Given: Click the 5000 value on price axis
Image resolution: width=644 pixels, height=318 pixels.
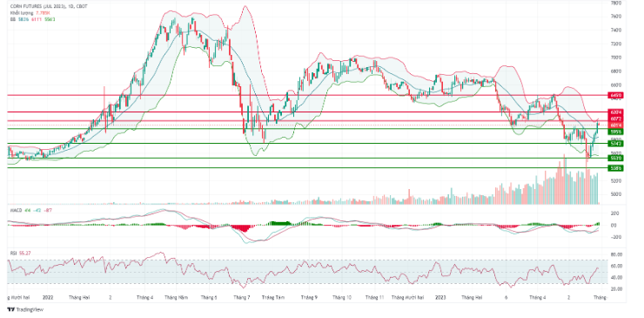Looking at the screenshot, I should coord(615,194).
